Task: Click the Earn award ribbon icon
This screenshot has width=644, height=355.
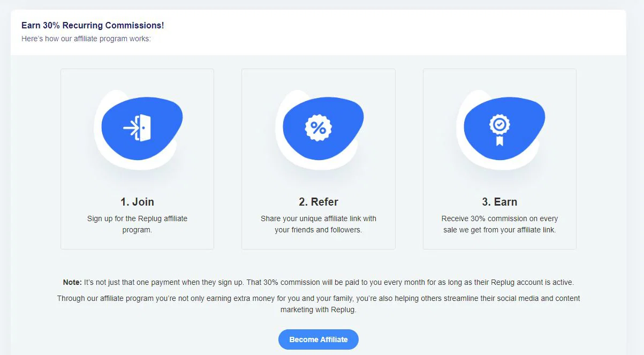Action: tap(499, 130)
